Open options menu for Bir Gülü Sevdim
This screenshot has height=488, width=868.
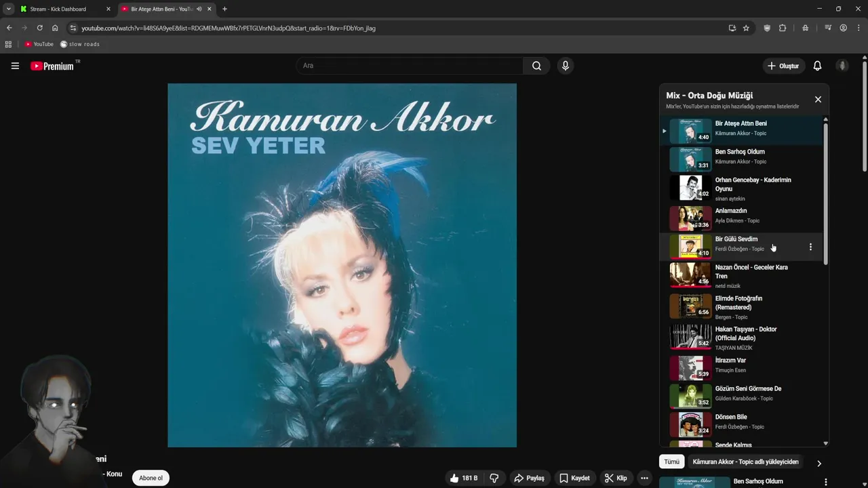click(x=810, y=247)
